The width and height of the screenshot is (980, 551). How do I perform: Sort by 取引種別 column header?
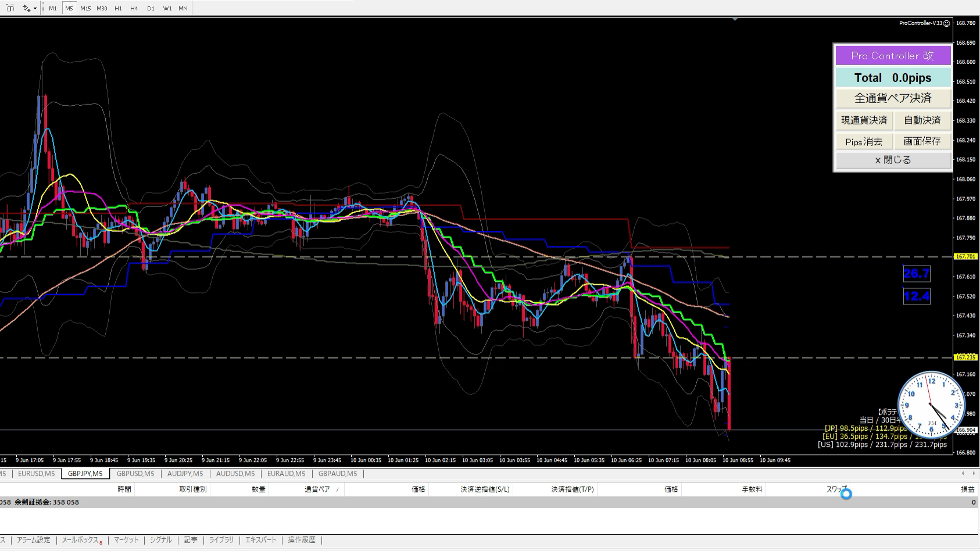pos(193,489)
